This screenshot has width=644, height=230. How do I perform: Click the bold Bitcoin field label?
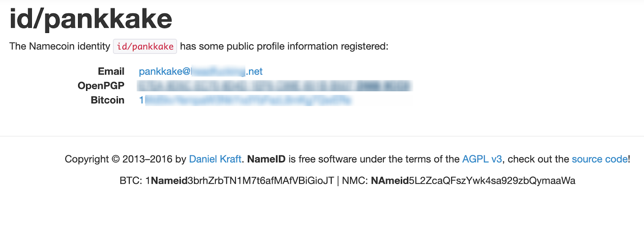pyautogui.click(x=107, y=100)
